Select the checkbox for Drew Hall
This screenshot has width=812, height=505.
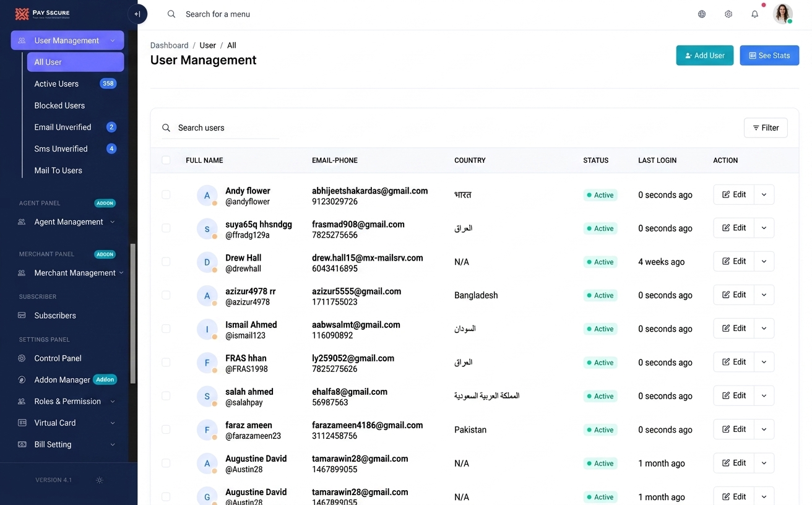(166, 261)
